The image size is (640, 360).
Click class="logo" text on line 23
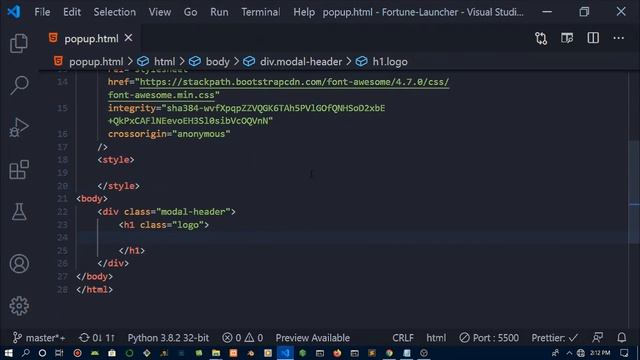(171, 225)
